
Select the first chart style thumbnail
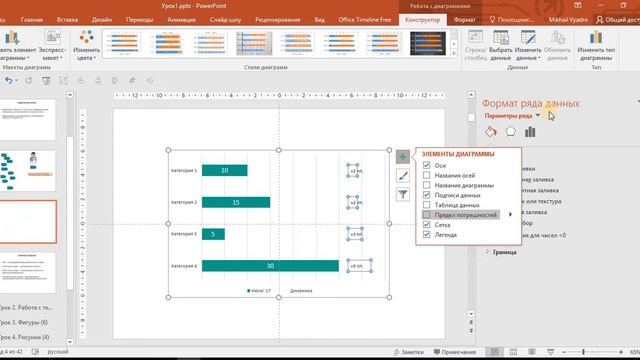coord(124,43)
